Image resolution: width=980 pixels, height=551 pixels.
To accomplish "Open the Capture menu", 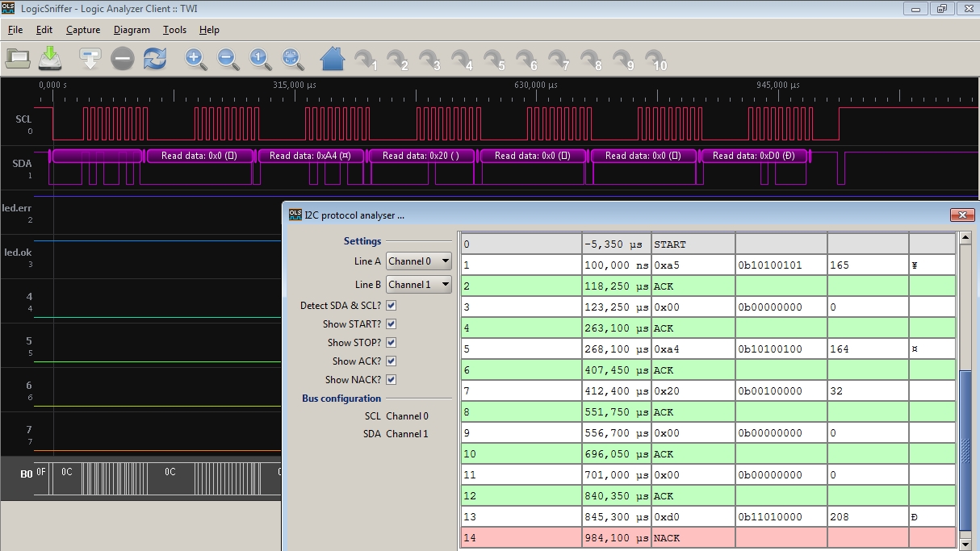I will [83, 30].
